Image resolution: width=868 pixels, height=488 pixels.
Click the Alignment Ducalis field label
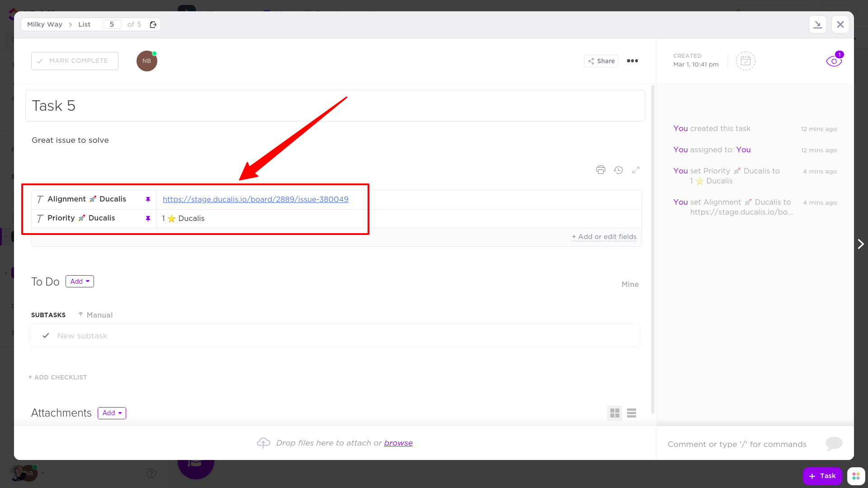87,199
